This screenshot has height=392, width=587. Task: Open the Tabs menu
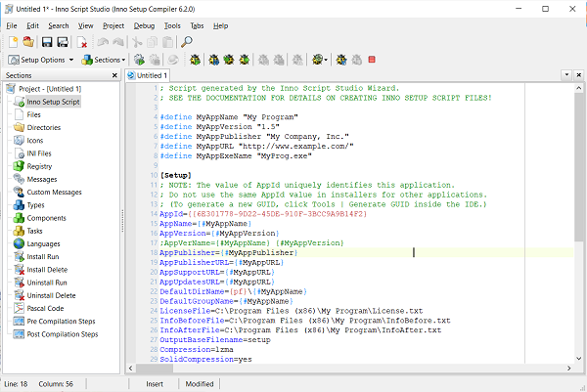197,25
